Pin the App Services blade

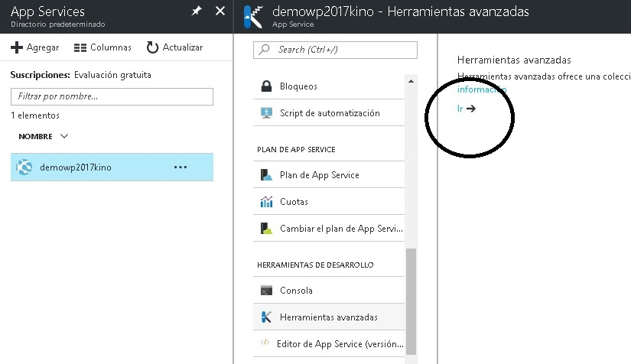click(x=197, y=11)
